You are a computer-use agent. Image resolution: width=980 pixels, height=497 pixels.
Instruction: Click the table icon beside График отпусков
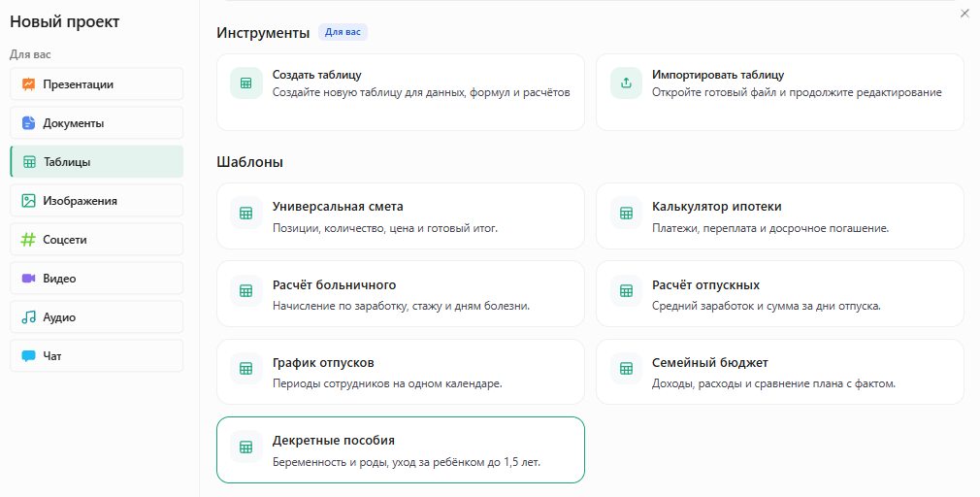point(246,368)
